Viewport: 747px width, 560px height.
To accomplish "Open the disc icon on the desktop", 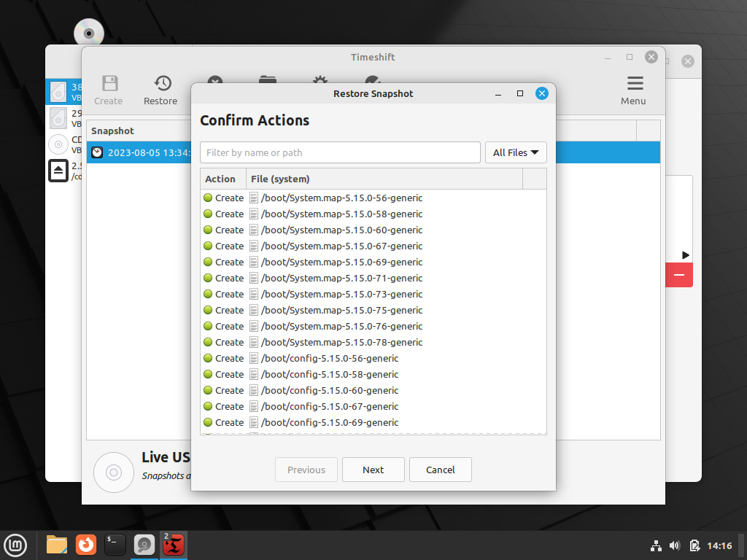I will coord(89,32).
